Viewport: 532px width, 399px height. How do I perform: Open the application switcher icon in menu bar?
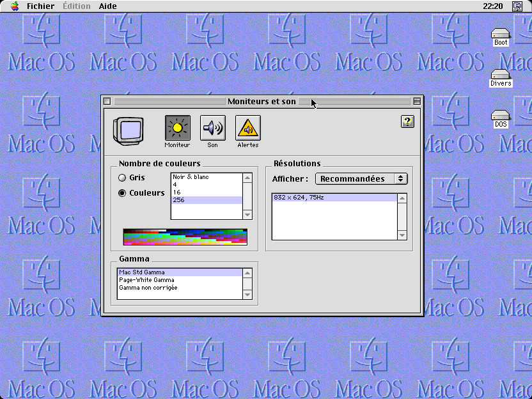point(517,6)
